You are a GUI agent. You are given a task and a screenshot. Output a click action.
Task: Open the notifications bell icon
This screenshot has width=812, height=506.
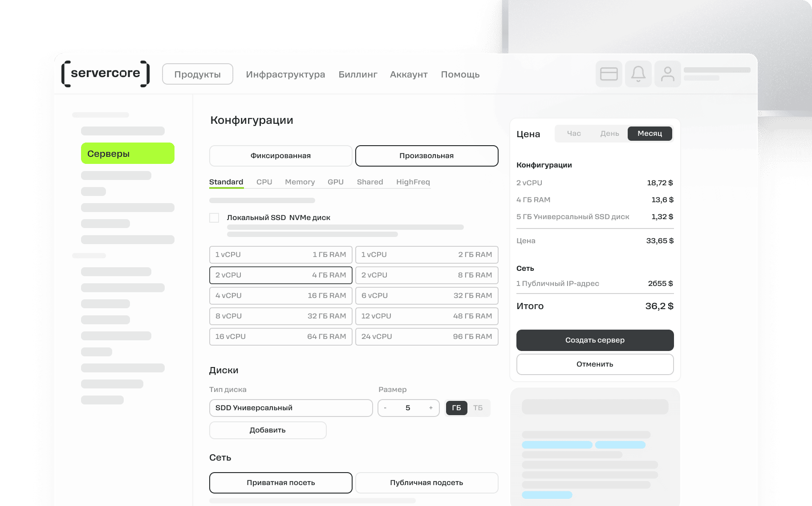click(x=638, y=74)
